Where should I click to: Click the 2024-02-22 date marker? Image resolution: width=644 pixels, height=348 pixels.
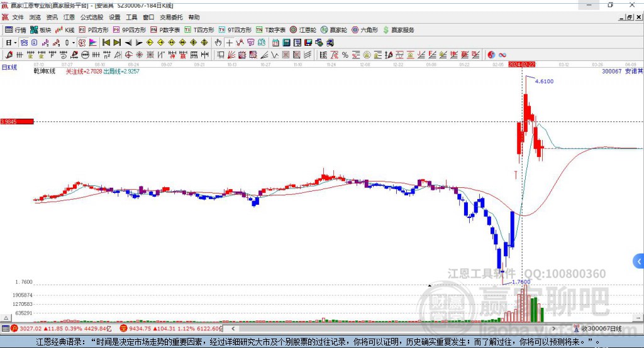click(521, 65)
